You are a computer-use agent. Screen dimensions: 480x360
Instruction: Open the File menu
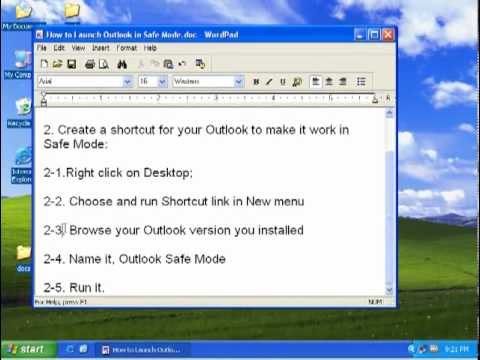tap(42, 48)
